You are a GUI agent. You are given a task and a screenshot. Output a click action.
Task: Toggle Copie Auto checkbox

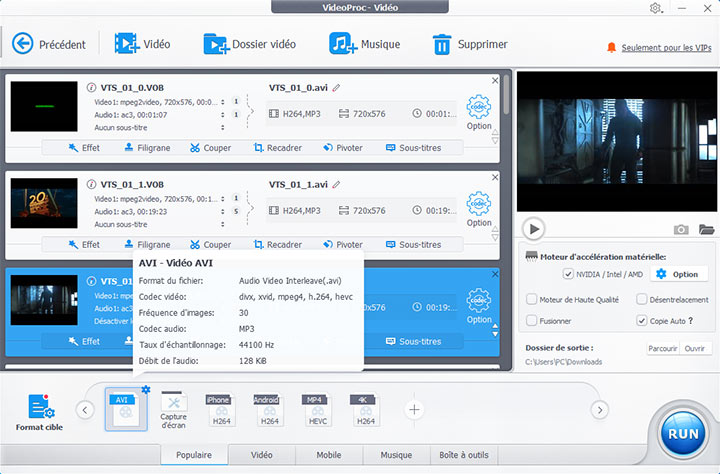641,321
